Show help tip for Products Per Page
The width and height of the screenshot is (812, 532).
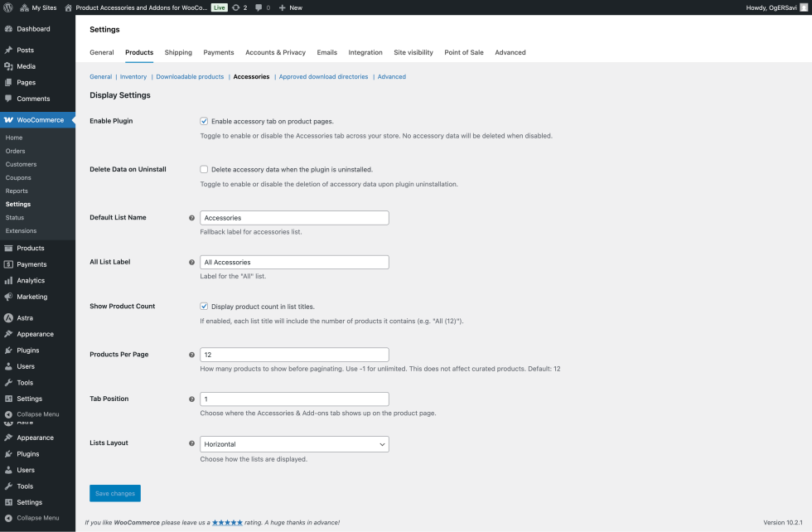[191, 355]
